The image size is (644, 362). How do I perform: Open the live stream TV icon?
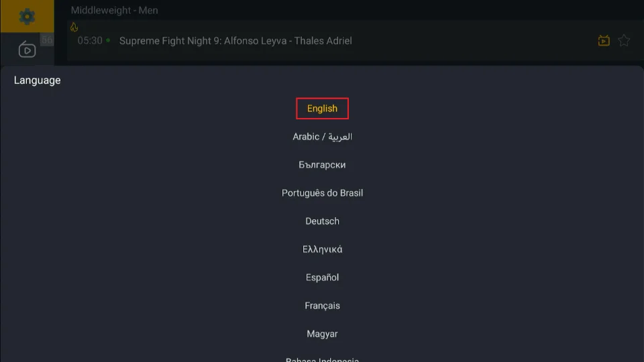[604, 41]
